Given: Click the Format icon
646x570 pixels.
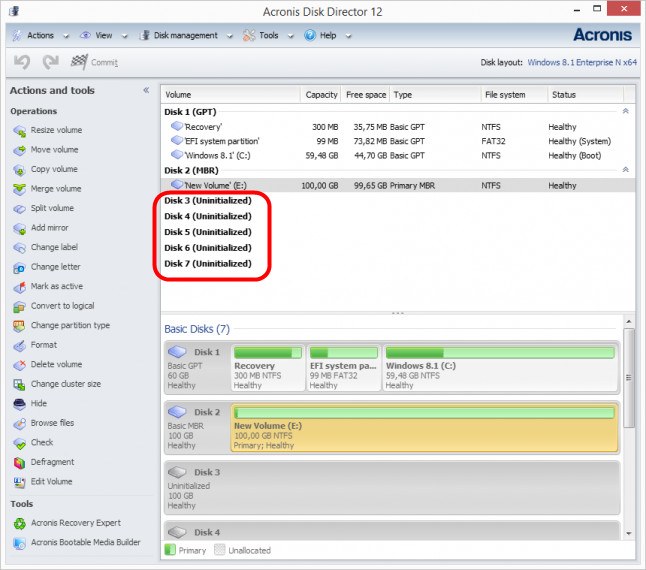Looking at the screenshot, I should (19, 345).
